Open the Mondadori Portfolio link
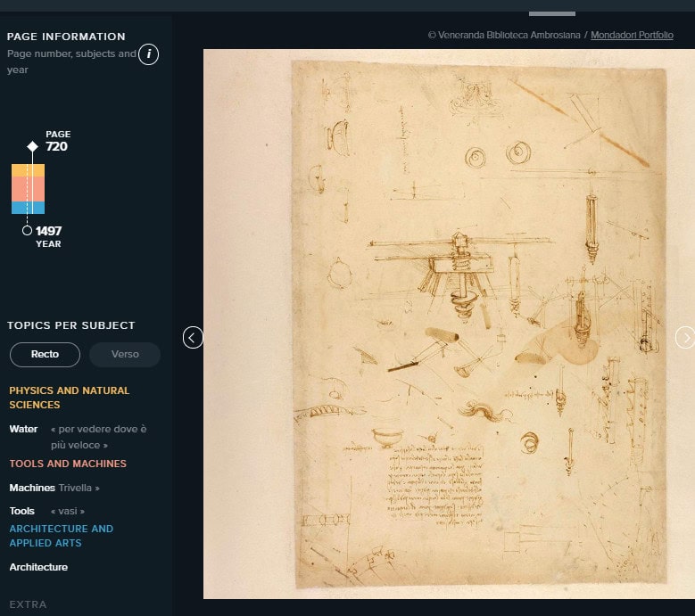695x616 pixels. pos(632,35)
